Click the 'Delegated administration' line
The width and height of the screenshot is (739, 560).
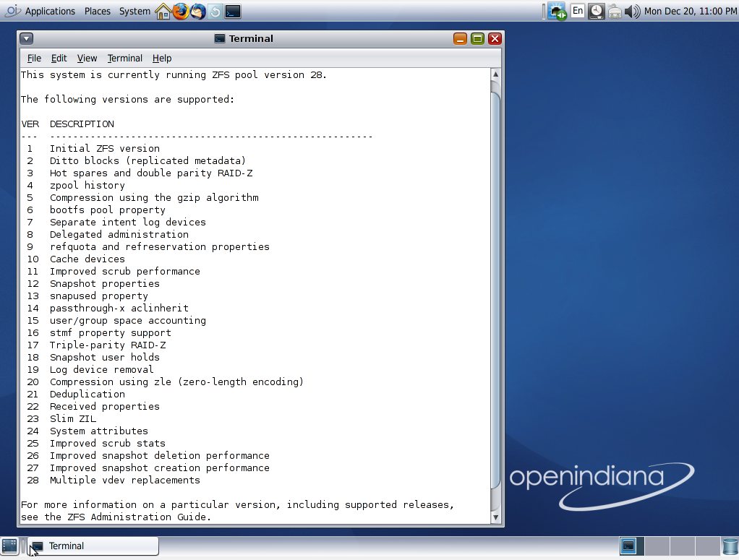click(x=119, y=235)
